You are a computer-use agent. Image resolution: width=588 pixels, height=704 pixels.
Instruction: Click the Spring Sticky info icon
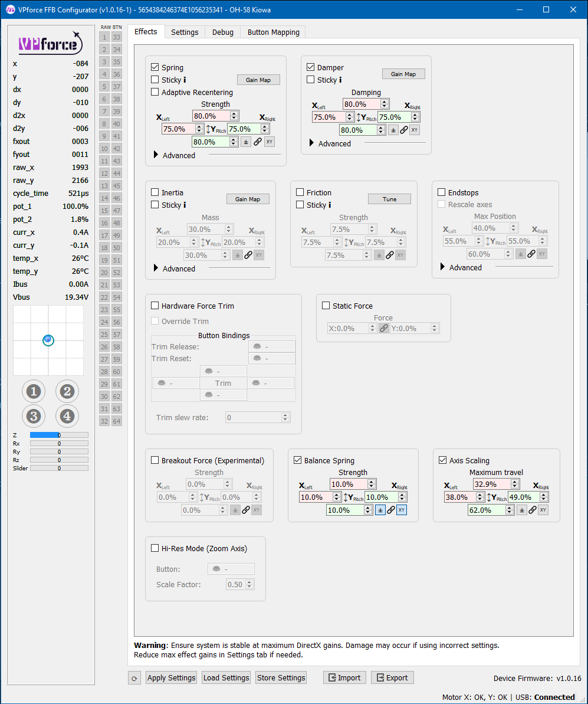click(185, 80)
